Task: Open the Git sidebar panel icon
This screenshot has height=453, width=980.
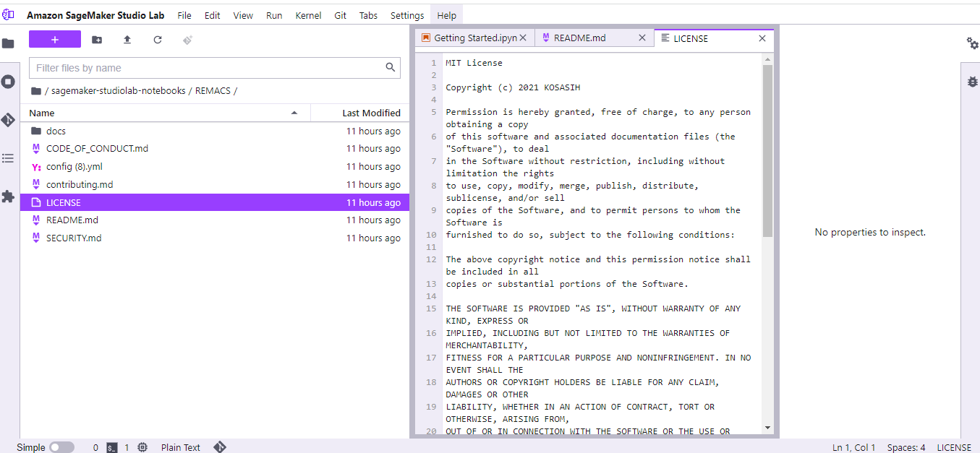Action: pos(8,120)
